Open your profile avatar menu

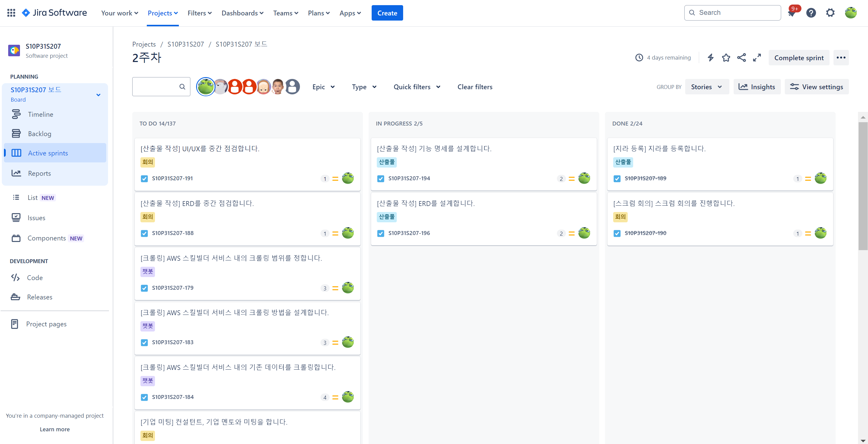point(850,13)
